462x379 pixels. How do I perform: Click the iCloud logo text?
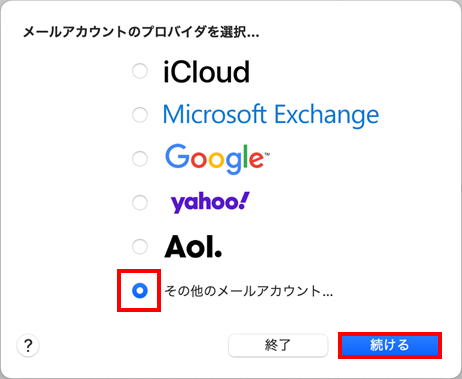[x=206, y=72]
